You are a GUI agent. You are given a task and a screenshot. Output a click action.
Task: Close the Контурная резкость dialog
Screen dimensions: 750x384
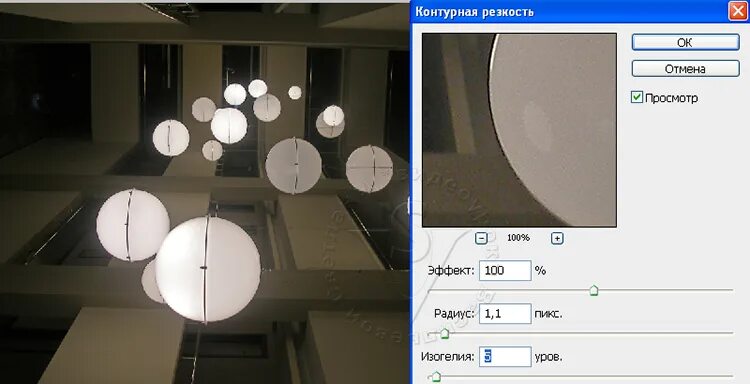point(738,11)
